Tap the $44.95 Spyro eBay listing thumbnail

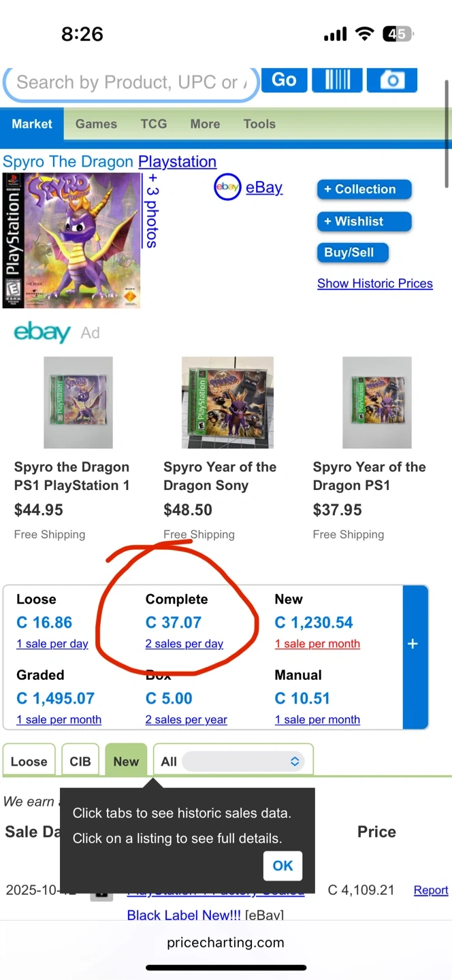[78, 403]
